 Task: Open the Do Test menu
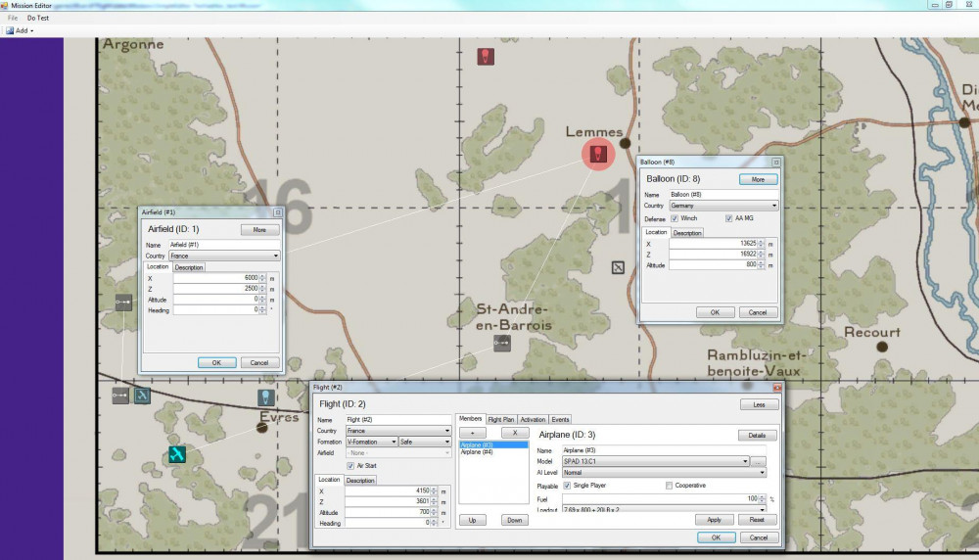pyautogui.click(x=39, y=18)
